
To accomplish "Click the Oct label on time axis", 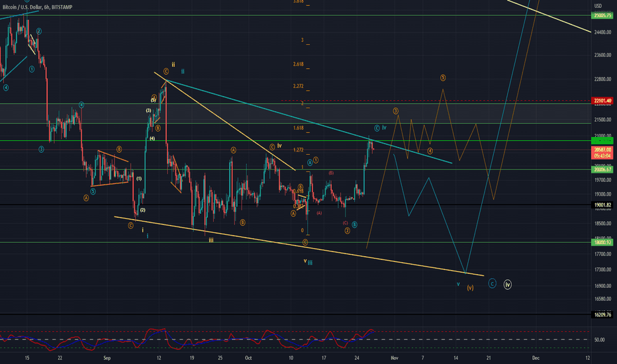I will [x=248, y=357].
